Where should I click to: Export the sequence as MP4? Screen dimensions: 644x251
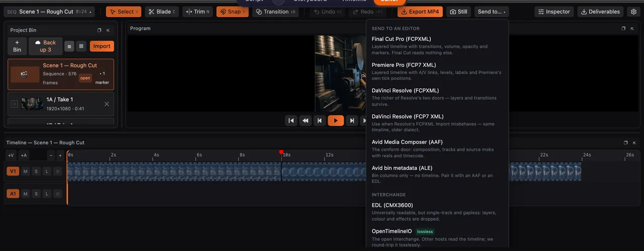420,12
